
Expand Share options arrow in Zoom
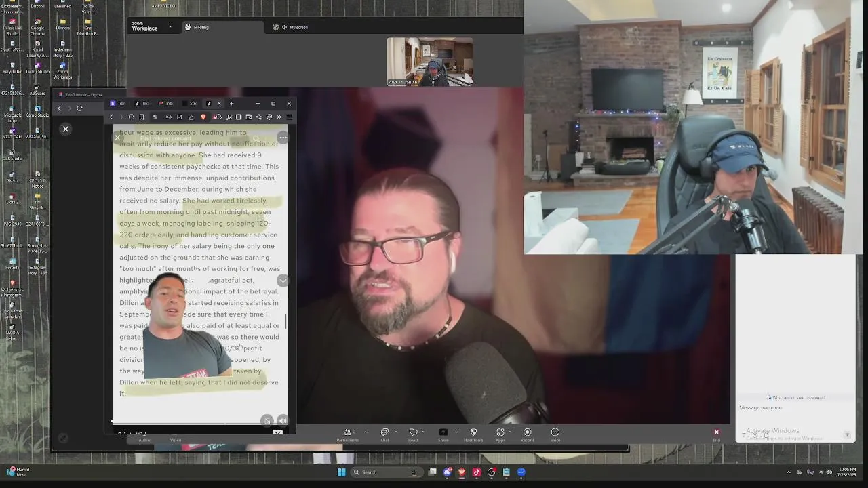[455, 432]
